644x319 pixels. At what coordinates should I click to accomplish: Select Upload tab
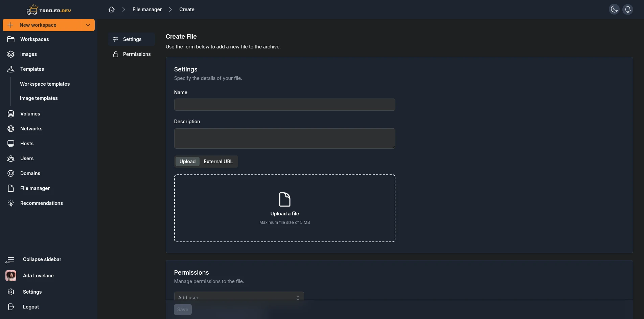point(187,162)
